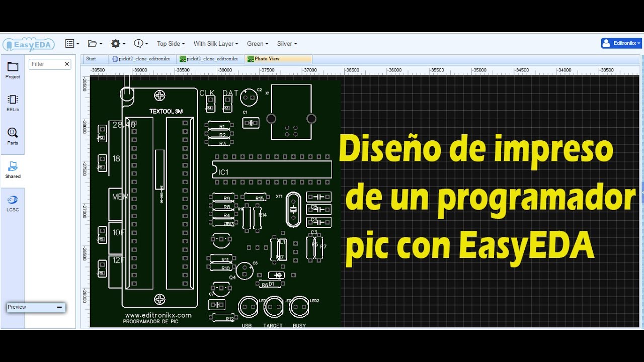Click the DAT label on the board
Viewport: 644px width, 362px height.
230,93
